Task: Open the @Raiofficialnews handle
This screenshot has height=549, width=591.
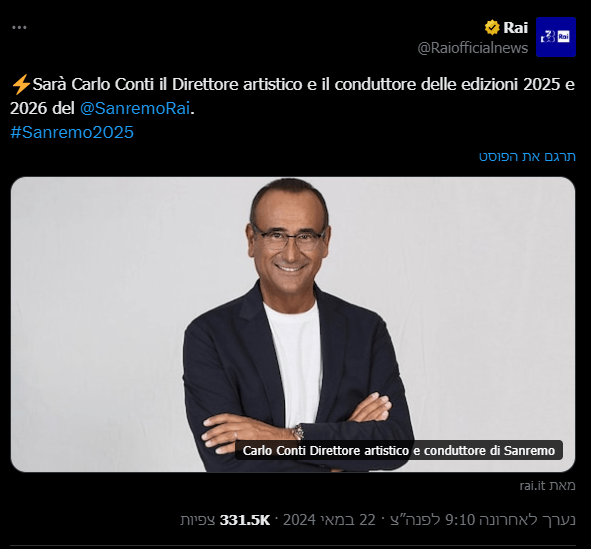Action: (473, 48)
